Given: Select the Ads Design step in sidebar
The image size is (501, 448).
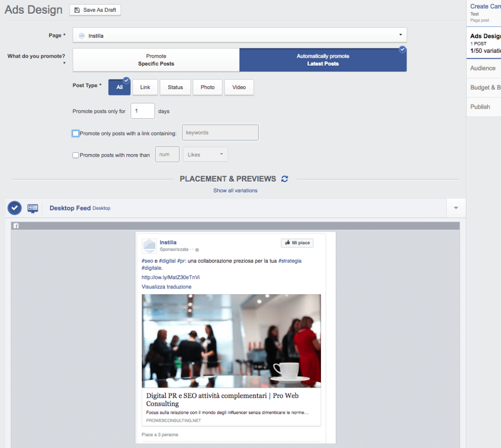Looking at the screenshot, I should tap(485, 43).
